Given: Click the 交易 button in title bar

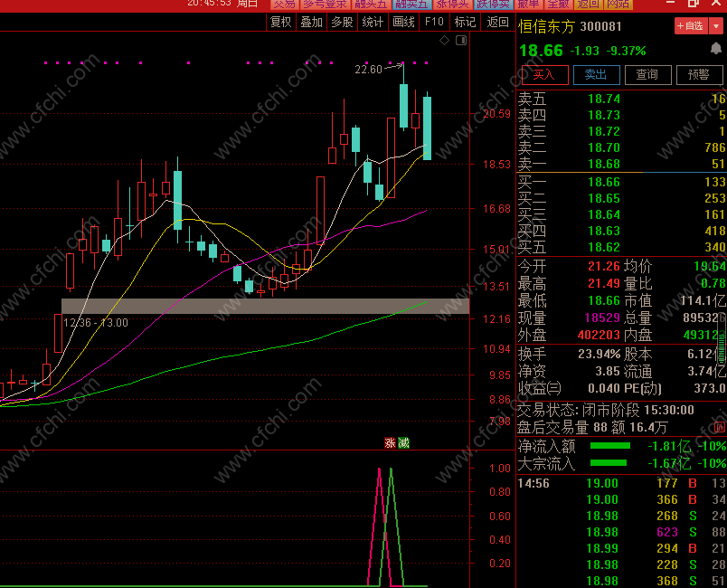Looking at the screenshot, I should tap(284, 5).
